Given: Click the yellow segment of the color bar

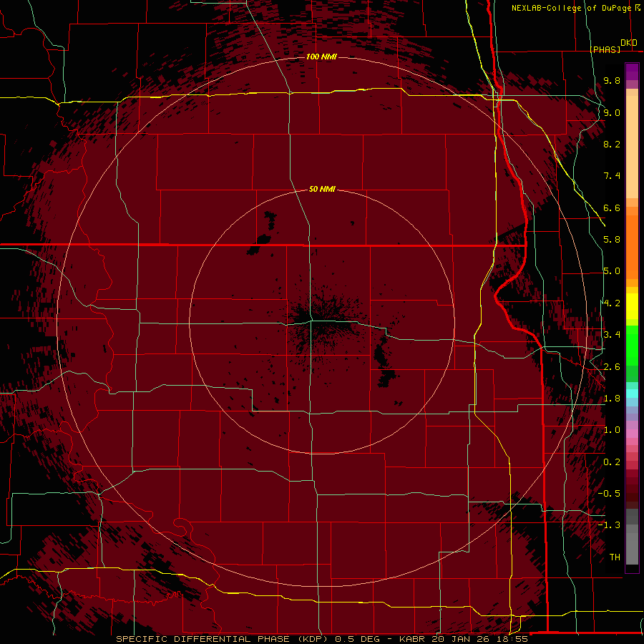Looking at the screenshot, I should tap(632, 306).
